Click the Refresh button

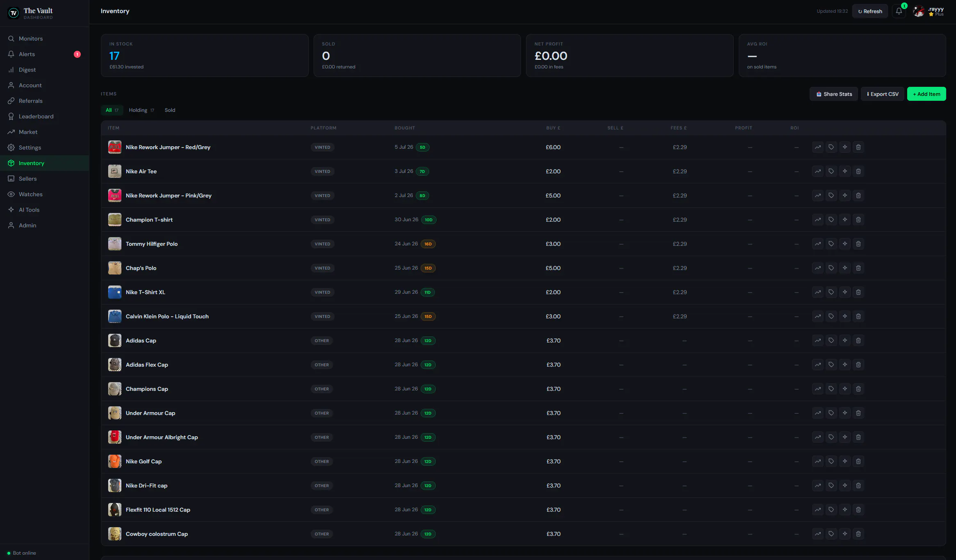pos(870,11)
